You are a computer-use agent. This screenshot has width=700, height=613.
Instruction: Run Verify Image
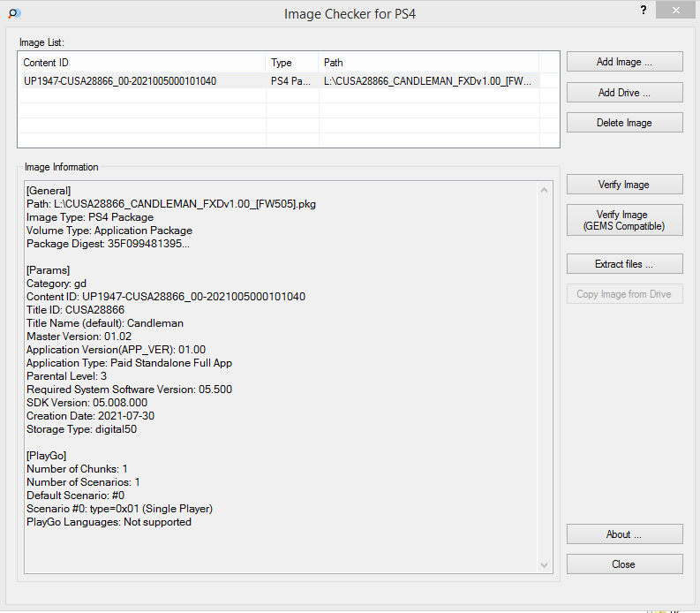(625, 184)
